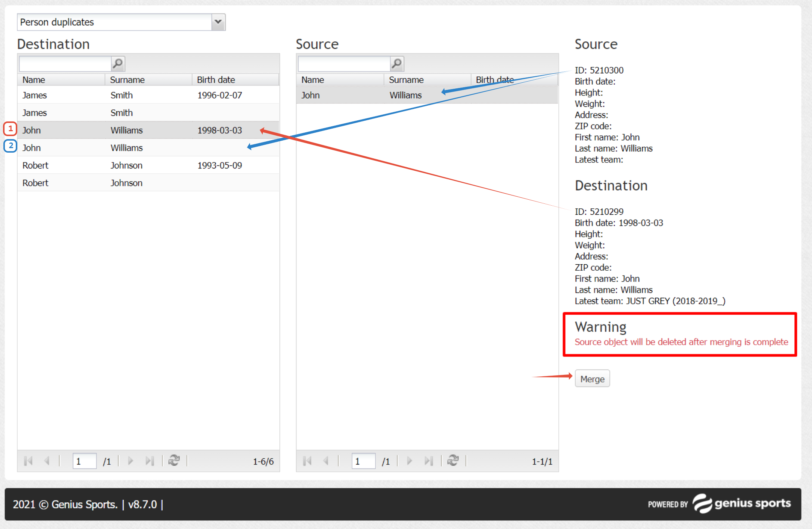
Task: Go to previous page in Source pager
Action: 326,461
